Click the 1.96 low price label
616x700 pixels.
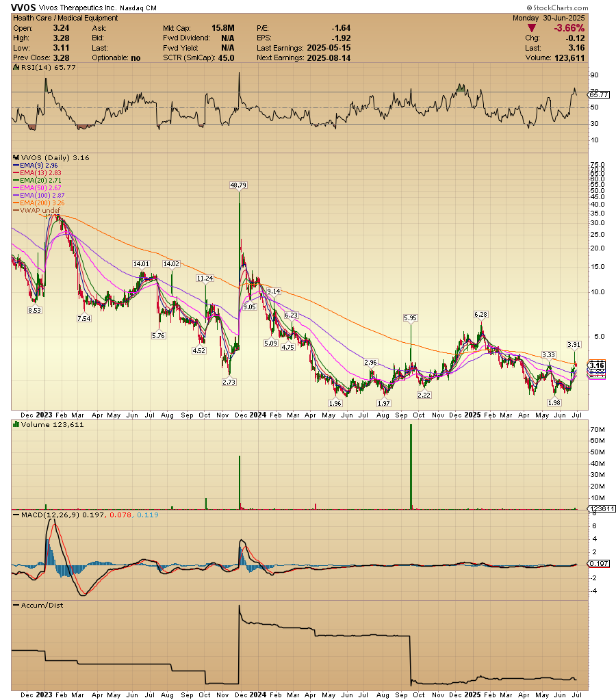[x=335, y=403]
